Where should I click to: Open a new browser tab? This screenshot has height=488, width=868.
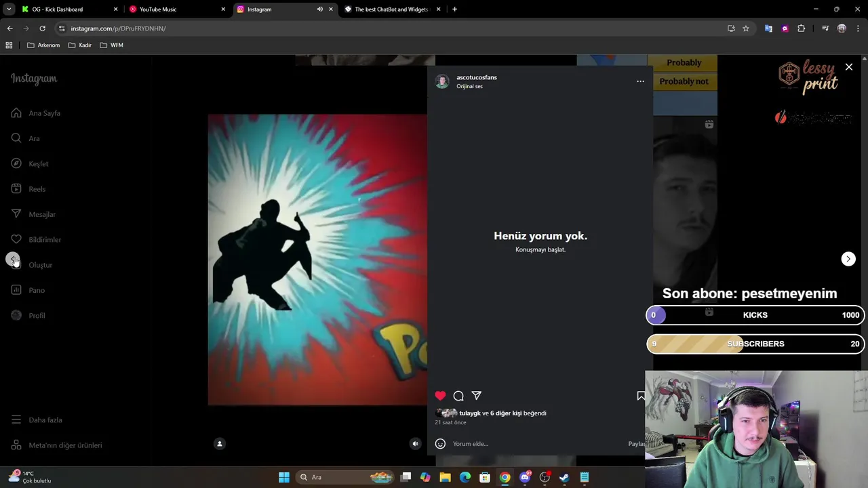click(x=454, y=9)
